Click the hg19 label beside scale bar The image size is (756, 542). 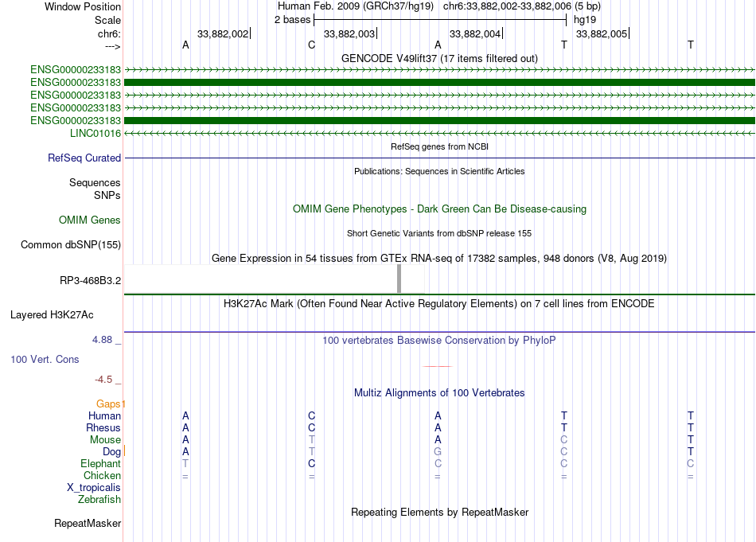tap(585, 20)
